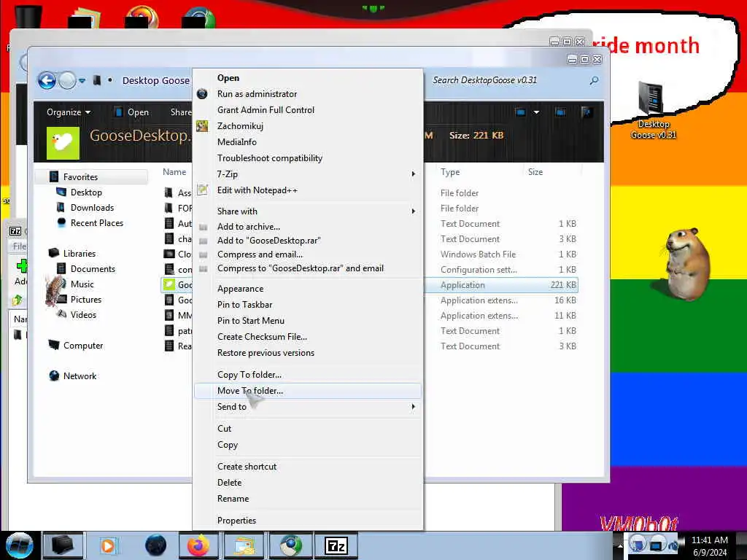747x560 pixels.
Task: Sort by the Name column header
Action: (x=174, y=172)
